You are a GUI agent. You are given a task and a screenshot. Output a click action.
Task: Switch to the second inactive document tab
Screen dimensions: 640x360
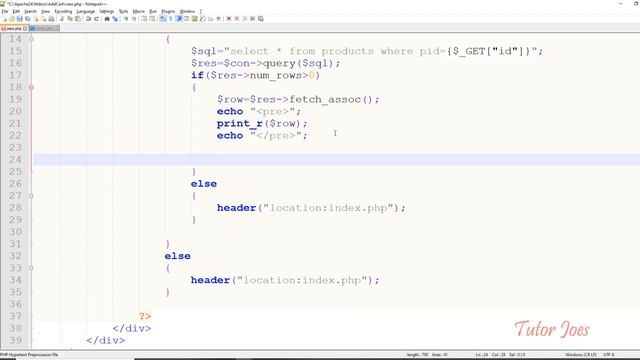click(44, 29)
